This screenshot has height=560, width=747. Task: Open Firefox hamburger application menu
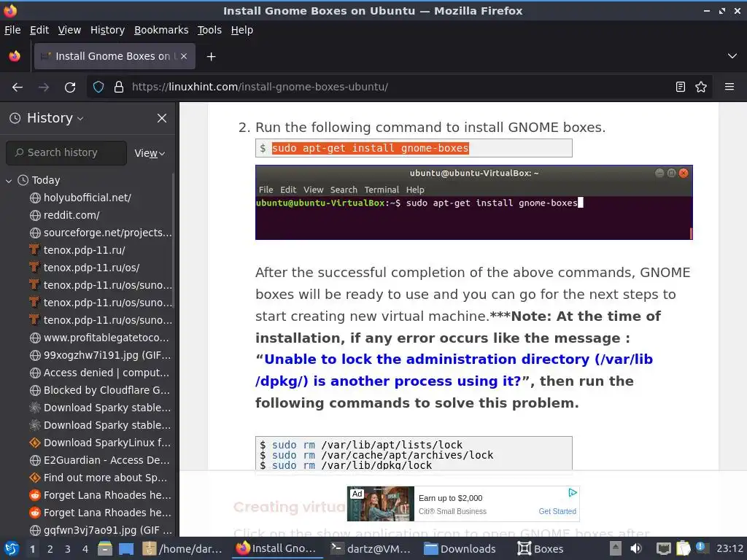coord(729,87)
